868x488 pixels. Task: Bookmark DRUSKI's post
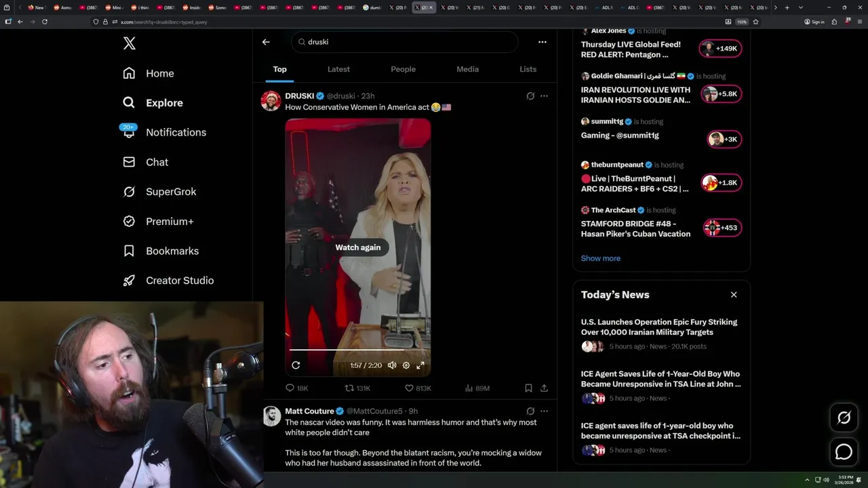pos(528,388)
